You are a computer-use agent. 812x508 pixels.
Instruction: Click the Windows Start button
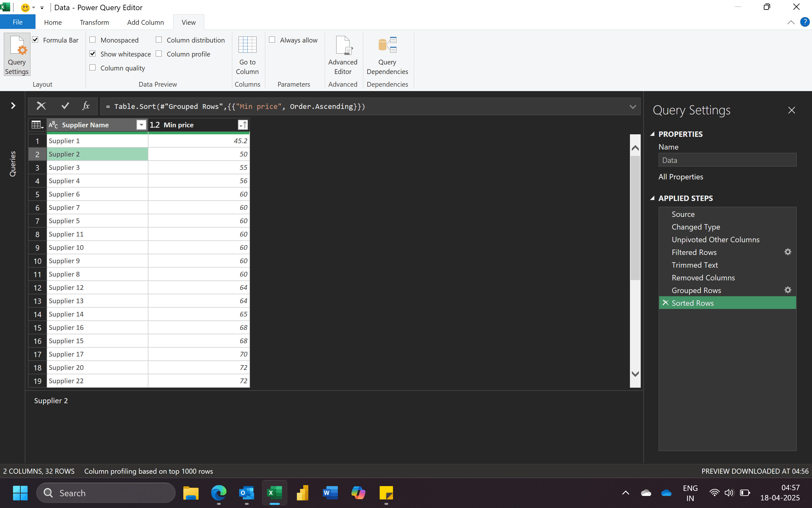[x=20, y=493]
